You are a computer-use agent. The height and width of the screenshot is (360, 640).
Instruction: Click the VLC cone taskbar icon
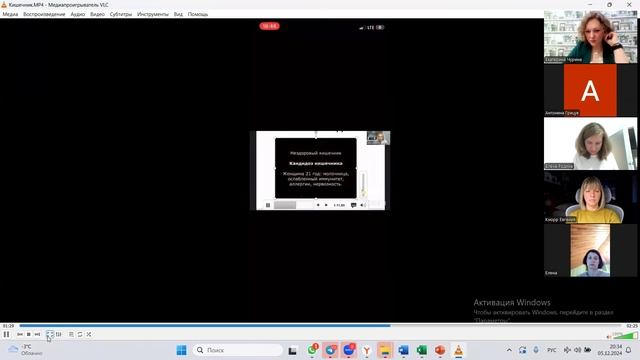point(458,350)
